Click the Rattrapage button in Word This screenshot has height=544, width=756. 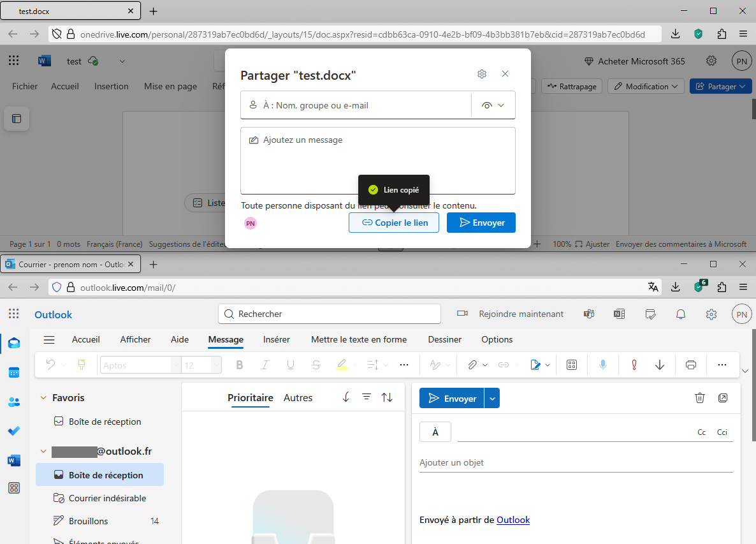pyautogui.click(x=572, y=86)
